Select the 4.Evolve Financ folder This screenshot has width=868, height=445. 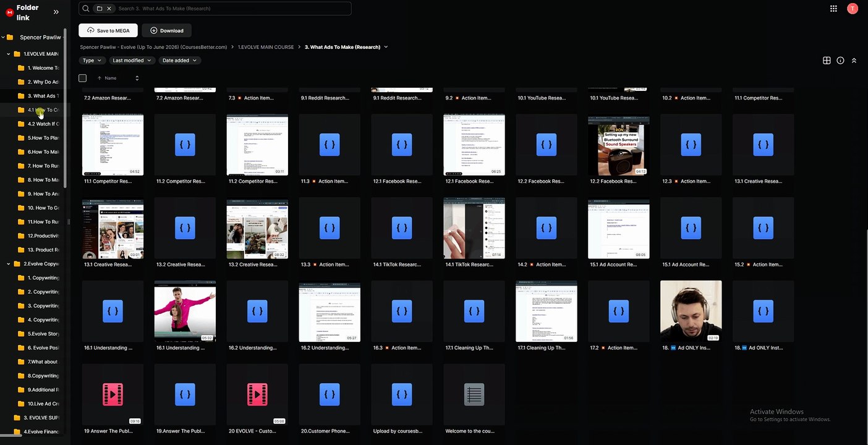click(x=36, y=431)
